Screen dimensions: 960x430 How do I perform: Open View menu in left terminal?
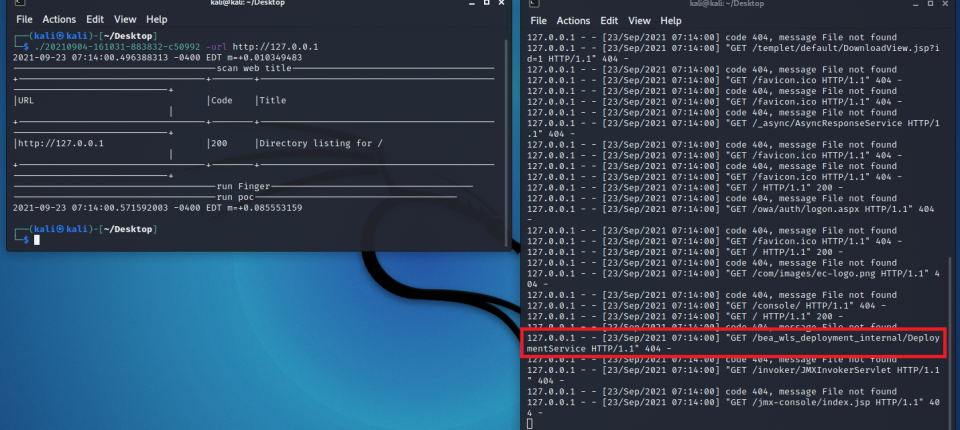click(125, 19)
